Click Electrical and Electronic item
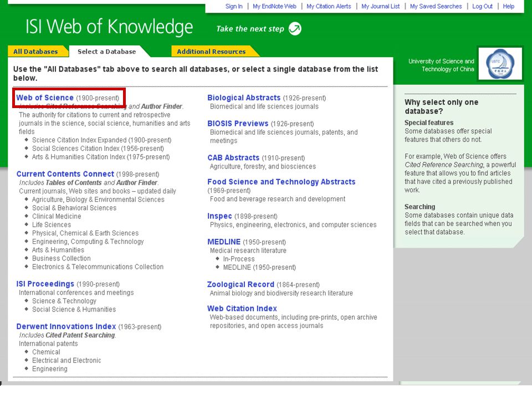This screenshot has height=399, width=532. coord(66,361)
